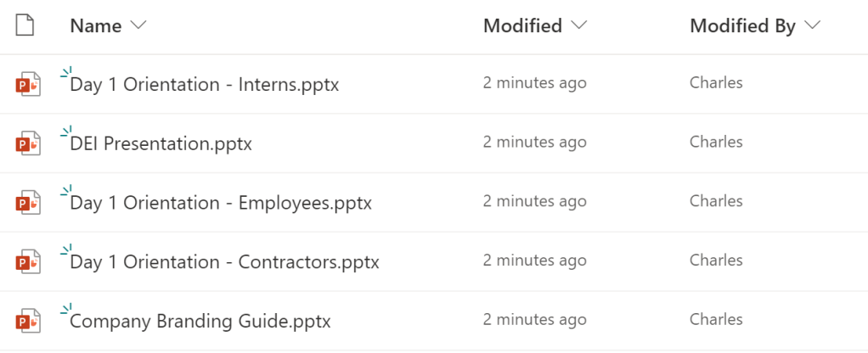Open the DEI Presentation.pptx file
The width and height of the screenshot is (868, 353).
pos(161,144)
